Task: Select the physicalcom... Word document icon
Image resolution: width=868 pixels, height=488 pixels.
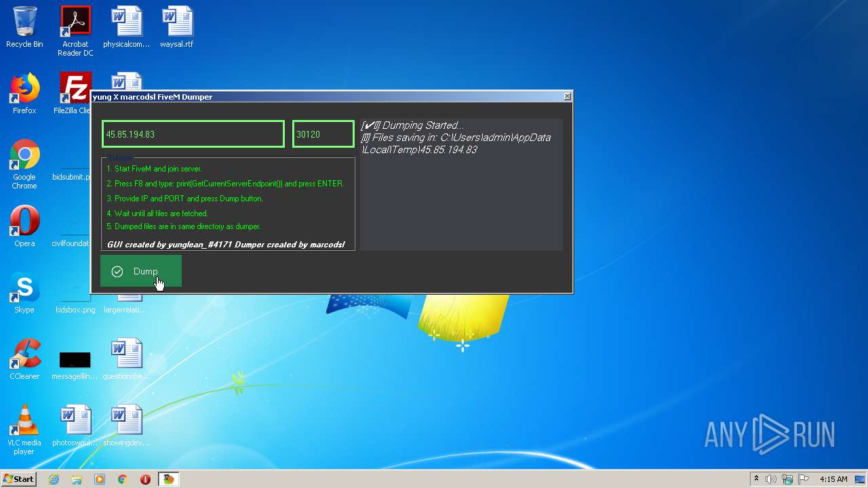Action: [x=126, y=28]
